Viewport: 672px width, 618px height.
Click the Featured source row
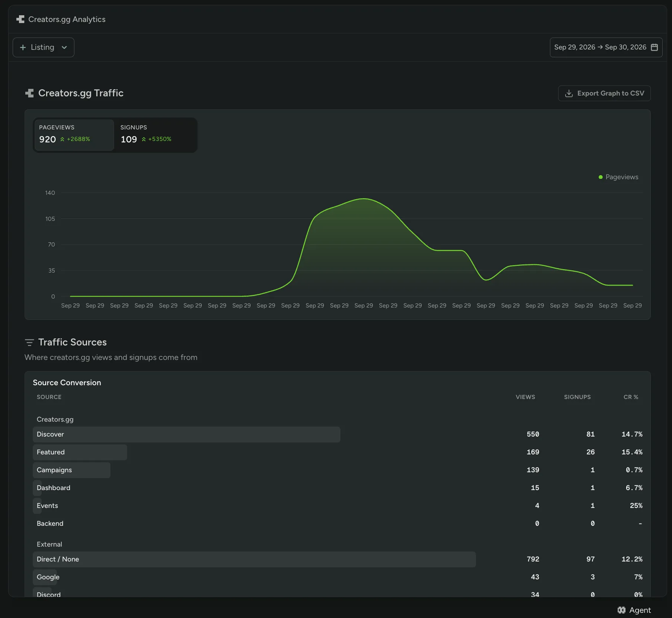tap(337, 452)
